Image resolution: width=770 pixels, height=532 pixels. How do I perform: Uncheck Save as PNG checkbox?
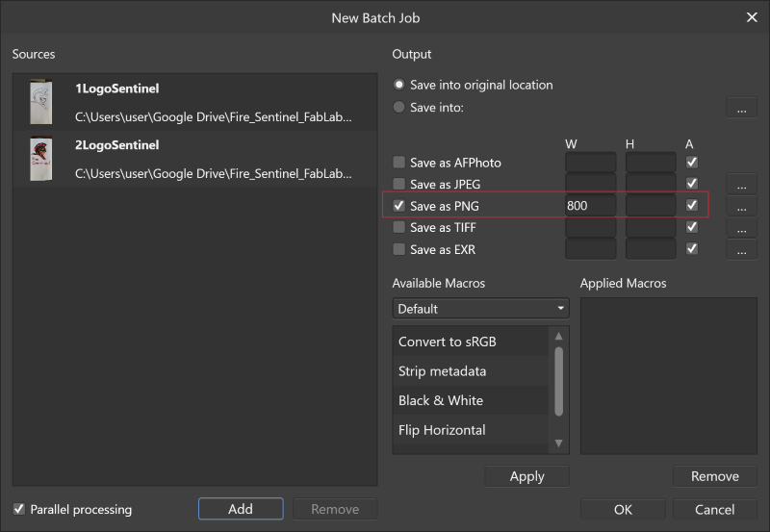click(x=399, y=206)
